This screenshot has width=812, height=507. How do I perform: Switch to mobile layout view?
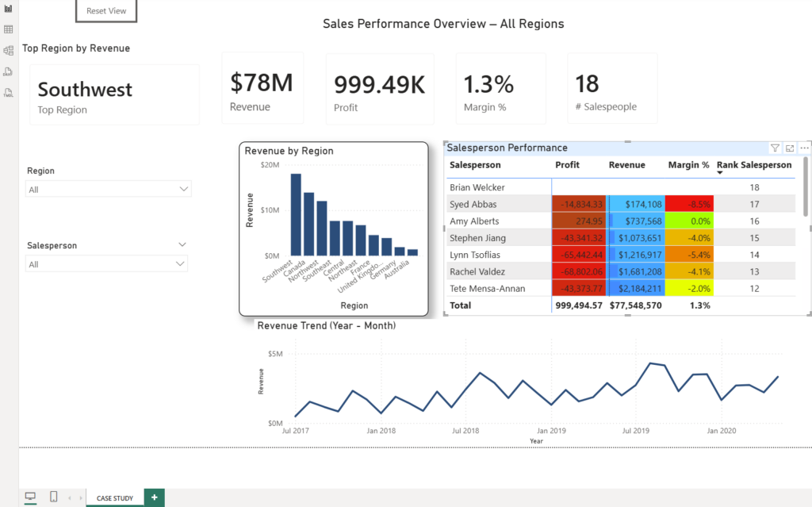tap(53, 497)
